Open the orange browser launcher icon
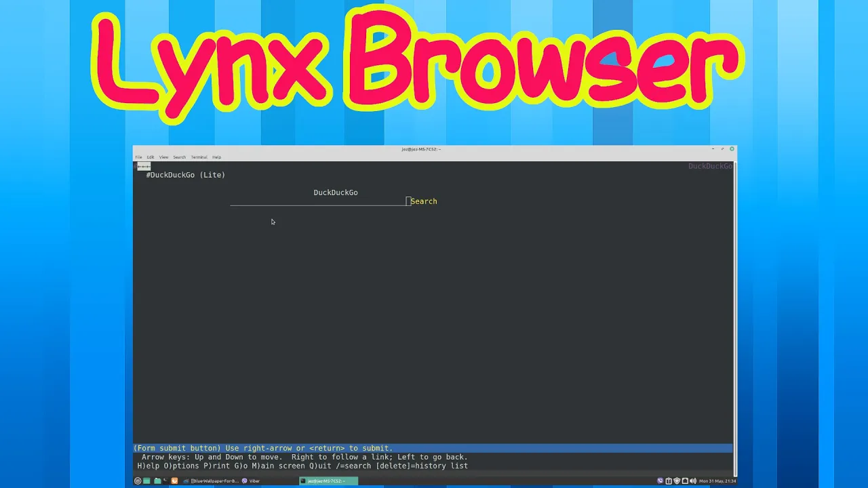868x488 pixels. click(174, 481)
